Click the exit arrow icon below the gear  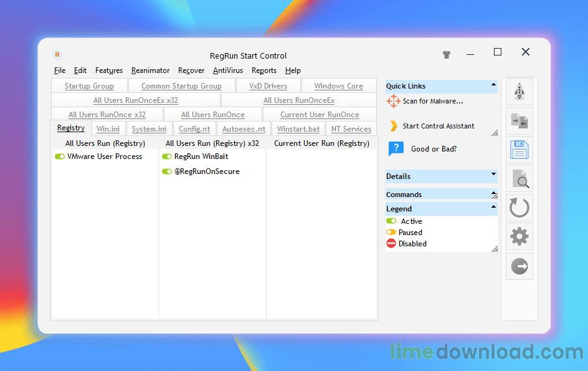(x=519, y=266)
